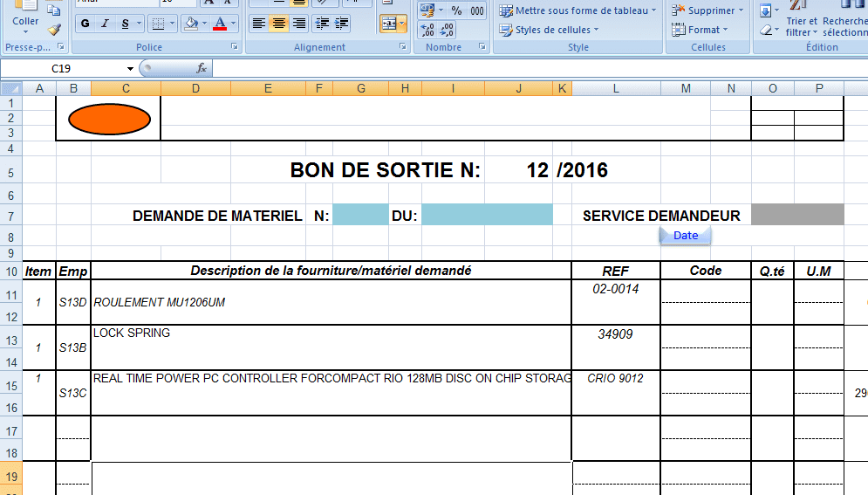868x495 pixels.
Task: Click the fill color paint bucket
Action: click(x=192, y=24)
